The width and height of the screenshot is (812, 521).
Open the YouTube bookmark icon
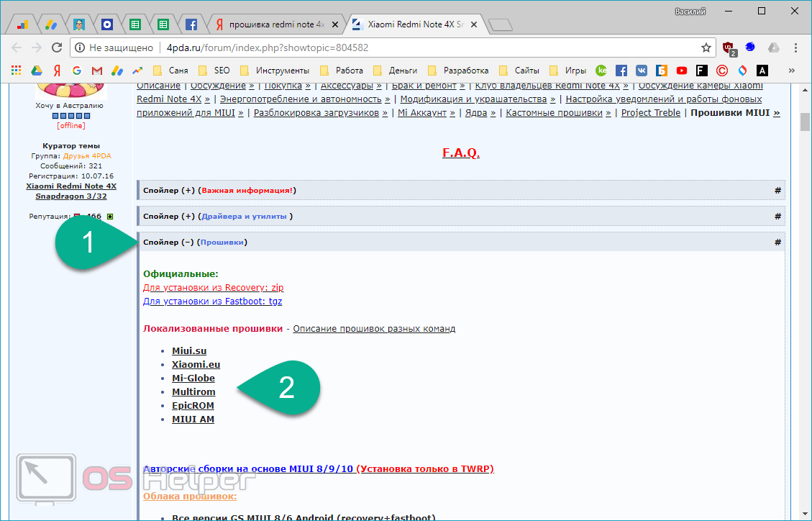tap(682, 71)
